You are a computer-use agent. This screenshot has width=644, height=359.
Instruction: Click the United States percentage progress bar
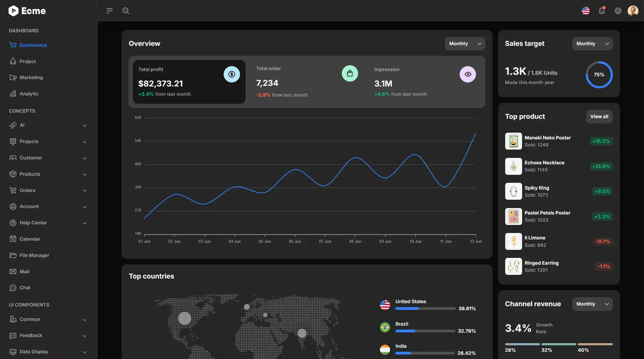click(425, 309)
